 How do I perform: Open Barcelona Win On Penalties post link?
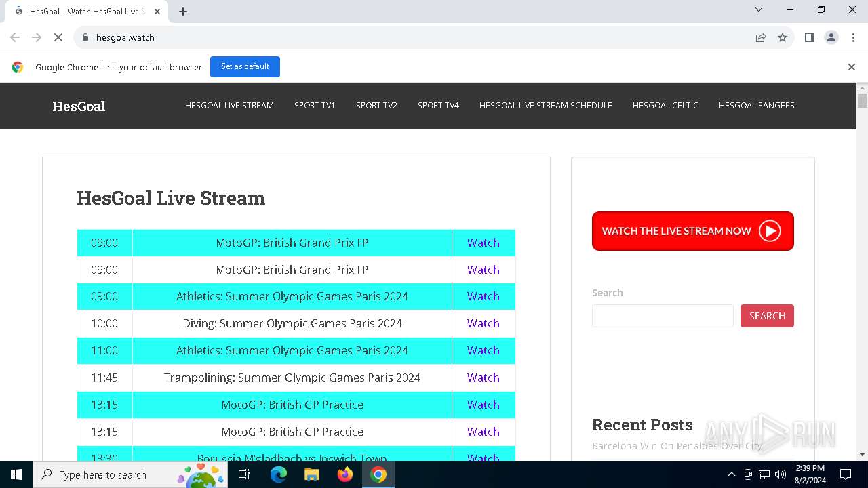(x=677, y=446)
